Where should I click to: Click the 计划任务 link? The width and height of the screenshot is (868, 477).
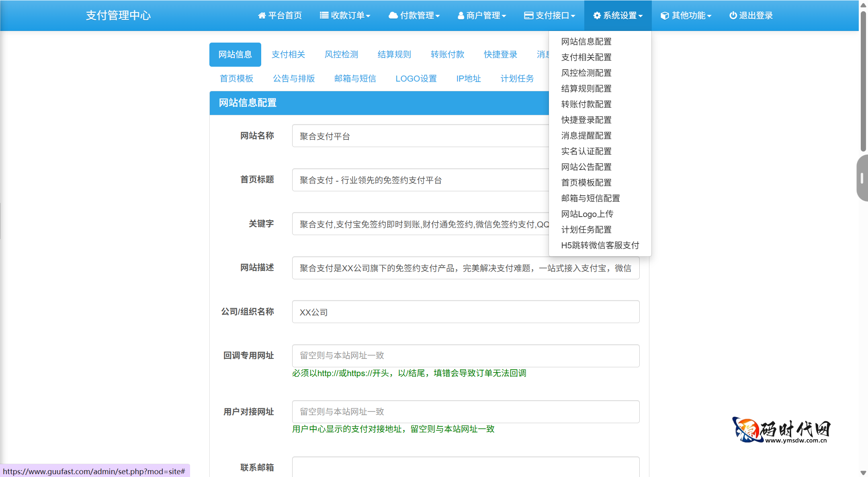coord(517,79)
